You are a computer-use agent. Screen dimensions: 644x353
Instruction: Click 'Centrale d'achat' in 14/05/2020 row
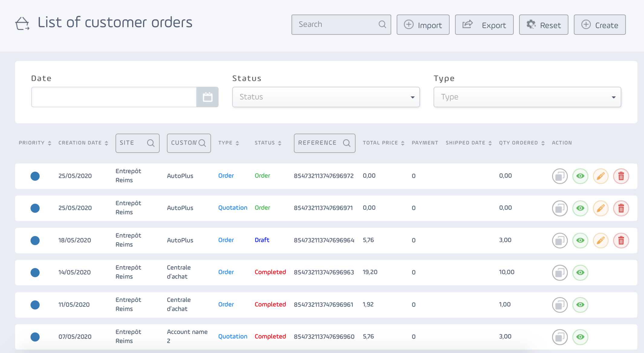click(x=179, y=272)
